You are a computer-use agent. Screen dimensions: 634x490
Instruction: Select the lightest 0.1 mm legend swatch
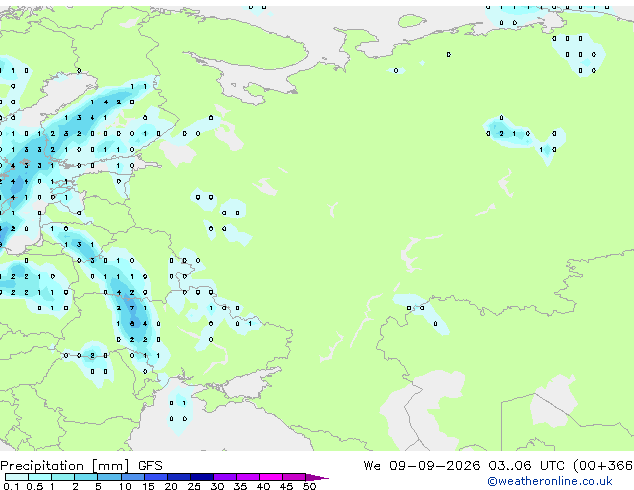pyautogui.click(x=17, y=477)
